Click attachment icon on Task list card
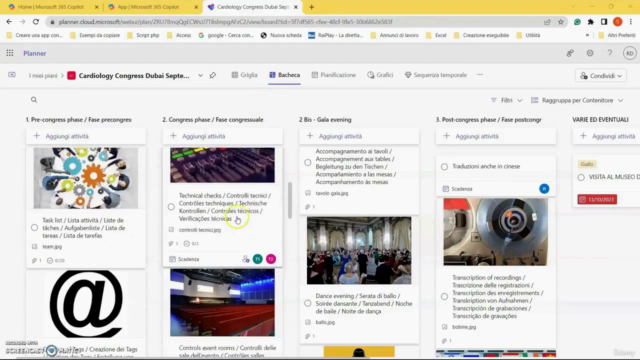This screenshot has width=640, height=360. [x=34, y=260]
